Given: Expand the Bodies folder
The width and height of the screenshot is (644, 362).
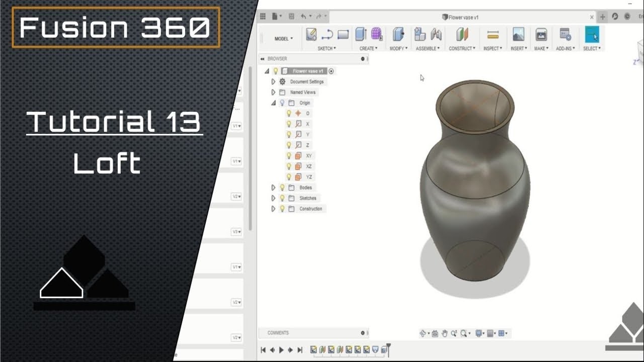Looking at the screenshot, I should (x=273, y=188).
